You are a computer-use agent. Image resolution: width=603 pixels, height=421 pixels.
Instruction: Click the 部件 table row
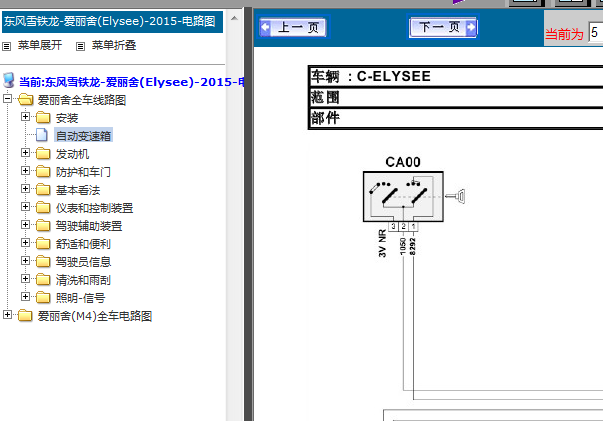pos(456,118)
